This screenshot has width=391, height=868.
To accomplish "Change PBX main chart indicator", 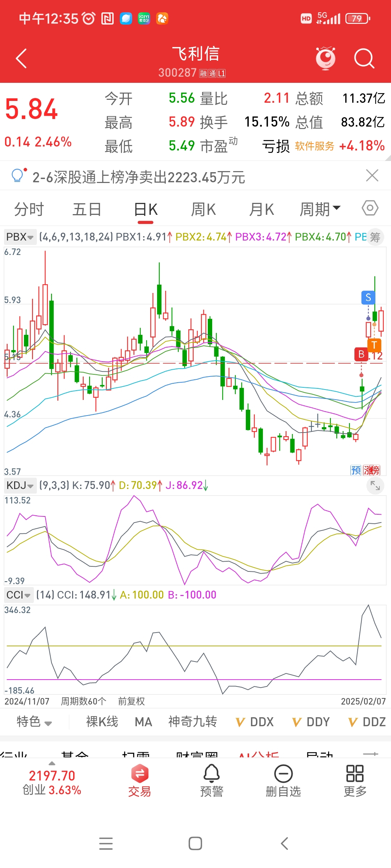I will 20,237.
